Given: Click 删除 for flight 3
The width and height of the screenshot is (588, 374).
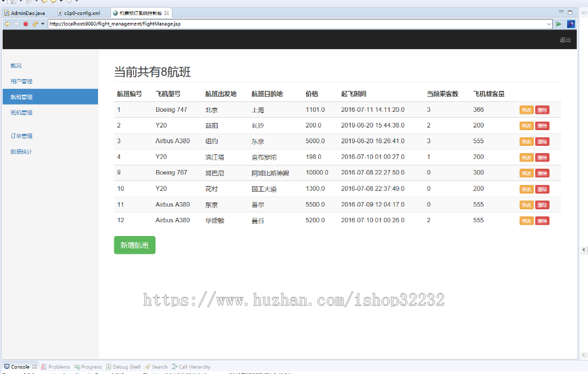Looking at the screenshot, I should tap(542, 142).
